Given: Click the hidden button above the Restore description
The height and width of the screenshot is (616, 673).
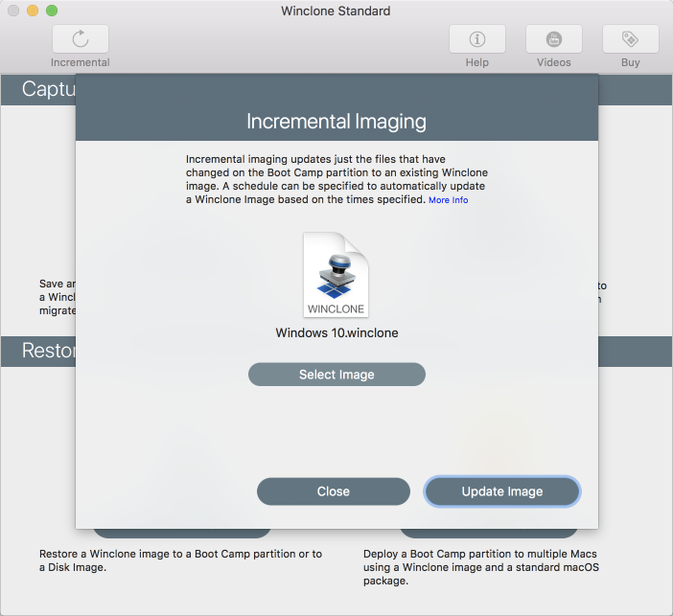Looking at the screenshot, I should pos(181,534).
